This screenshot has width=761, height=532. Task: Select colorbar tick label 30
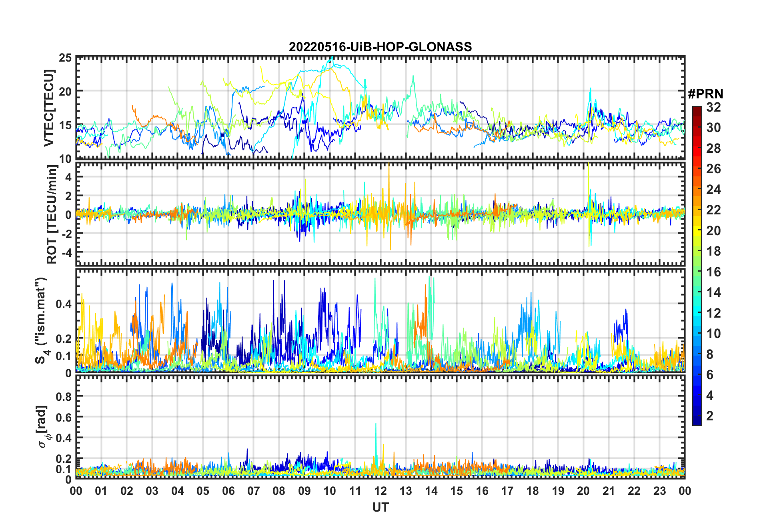[x=713, y=128]
